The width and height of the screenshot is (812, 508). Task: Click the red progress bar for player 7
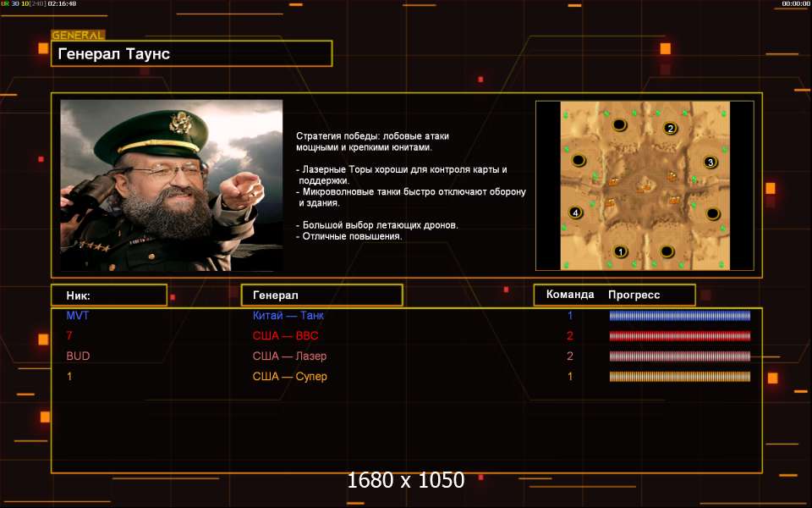click(x=679, y=336)
